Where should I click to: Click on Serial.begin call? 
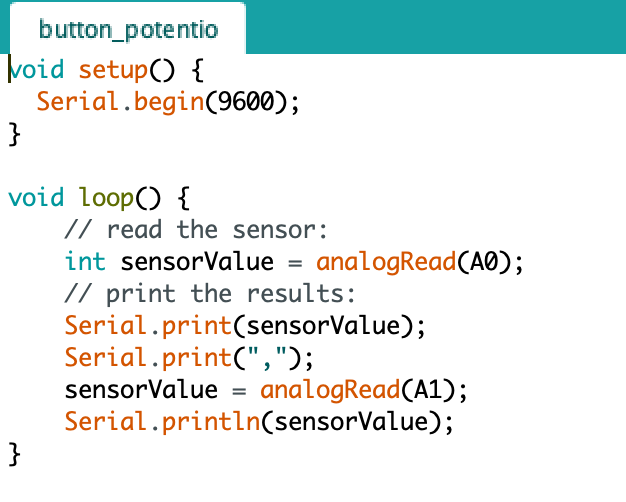120,103
